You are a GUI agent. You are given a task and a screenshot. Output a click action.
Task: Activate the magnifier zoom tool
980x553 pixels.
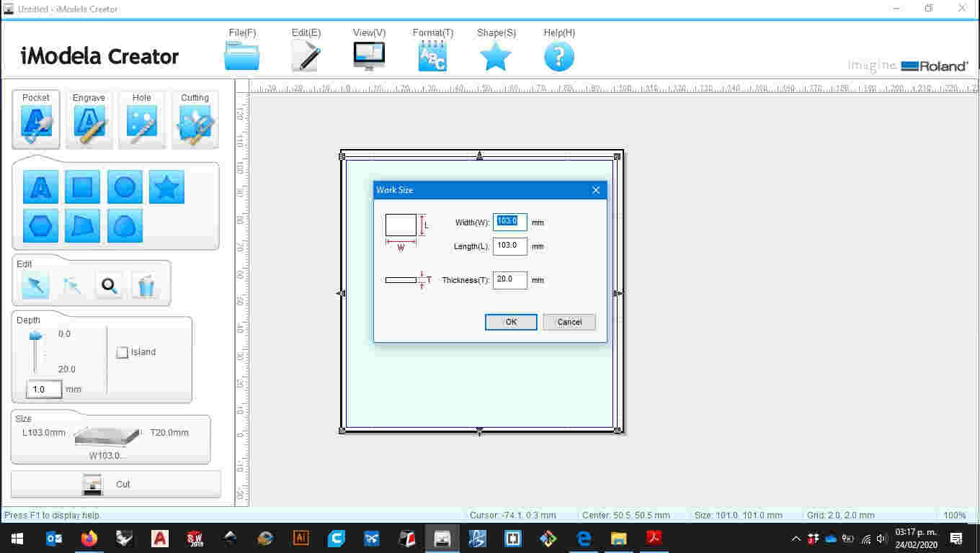coord(109,286)
